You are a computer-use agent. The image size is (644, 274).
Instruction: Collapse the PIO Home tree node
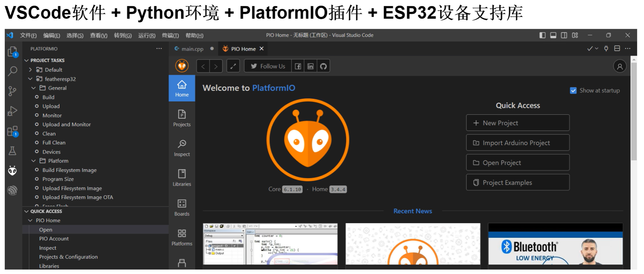31,220
